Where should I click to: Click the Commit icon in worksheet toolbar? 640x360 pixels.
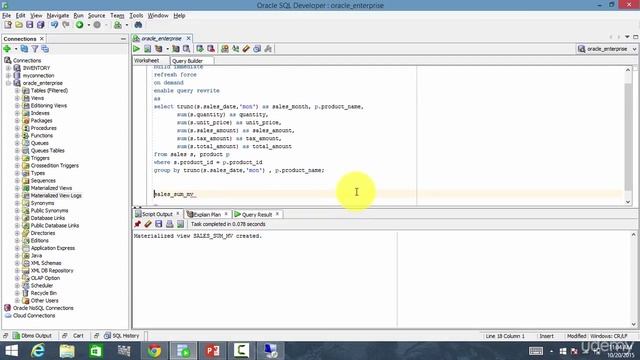[x=200, y=49]
